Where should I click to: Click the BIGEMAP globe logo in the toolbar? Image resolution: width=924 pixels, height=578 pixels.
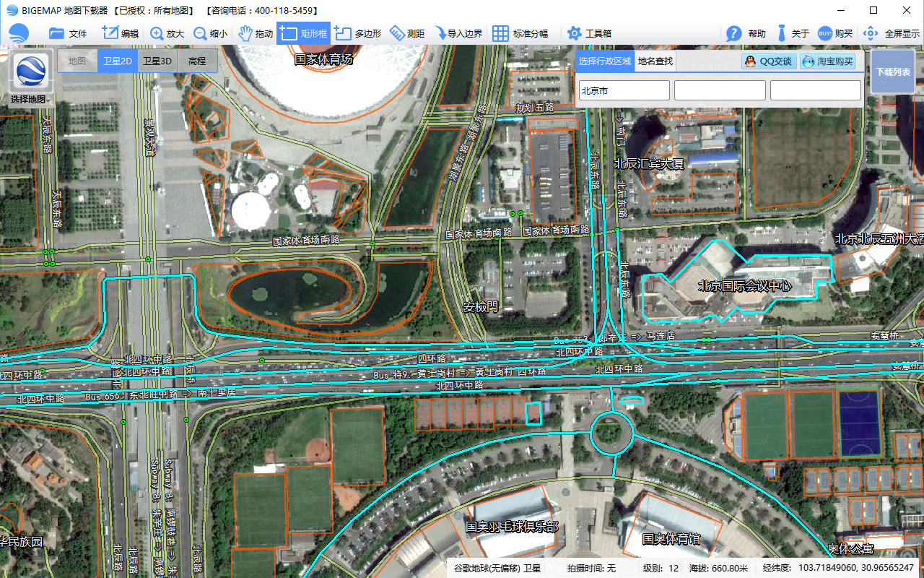click(x=19, y=33)
